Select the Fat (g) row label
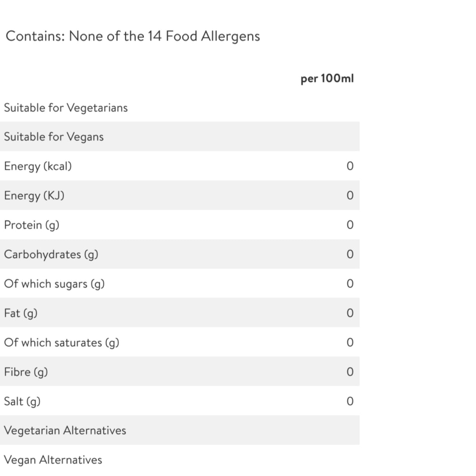This screenshot has height=476, width=476. (21, 313)
